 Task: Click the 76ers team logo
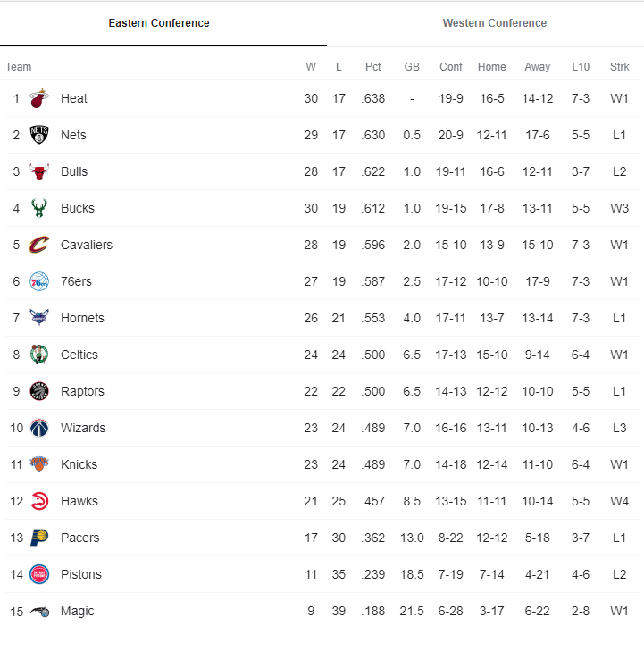(x=39, y=281)
